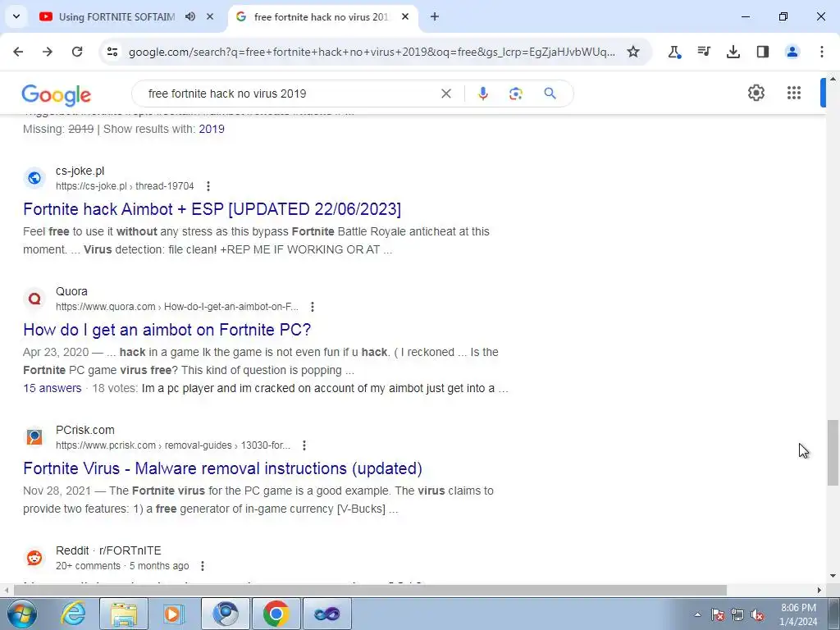Go back to the previous page
The height and width of the screenshot is (630, 840).
click(18, 52)
